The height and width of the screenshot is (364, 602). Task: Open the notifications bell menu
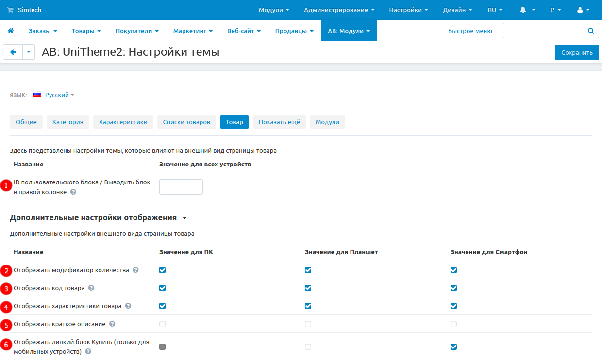pos(527,10)
